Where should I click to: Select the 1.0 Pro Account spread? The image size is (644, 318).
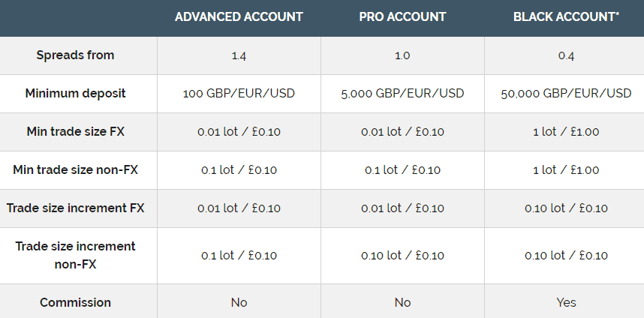[x=402, y=55]
